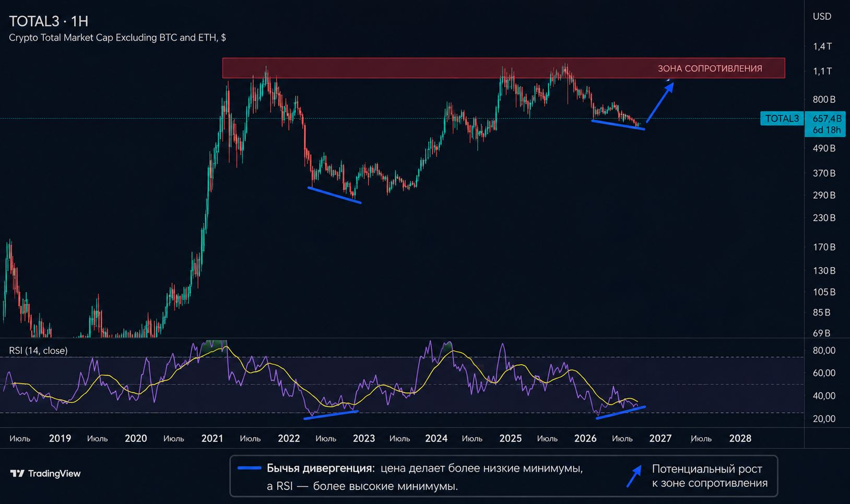Select the 130 B price level
The width and height of the screenshot is (850, 504).
click(x=824, y=271)
